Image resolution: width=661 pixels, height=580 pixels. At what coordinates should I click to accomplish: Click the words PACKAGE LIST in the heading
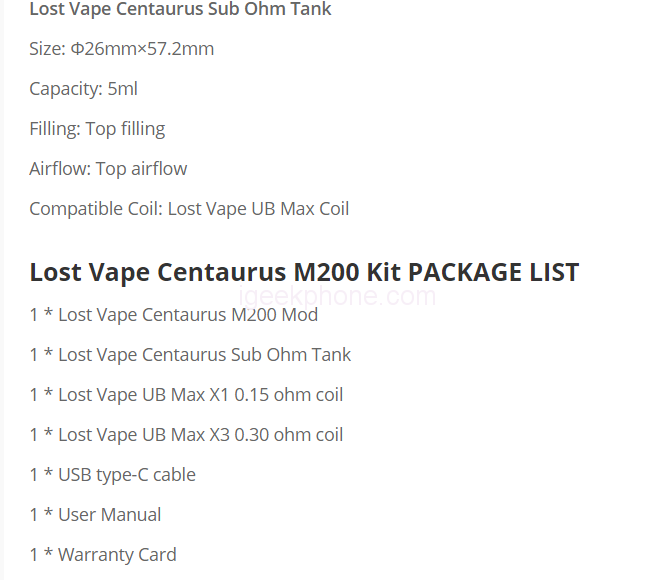494,272
